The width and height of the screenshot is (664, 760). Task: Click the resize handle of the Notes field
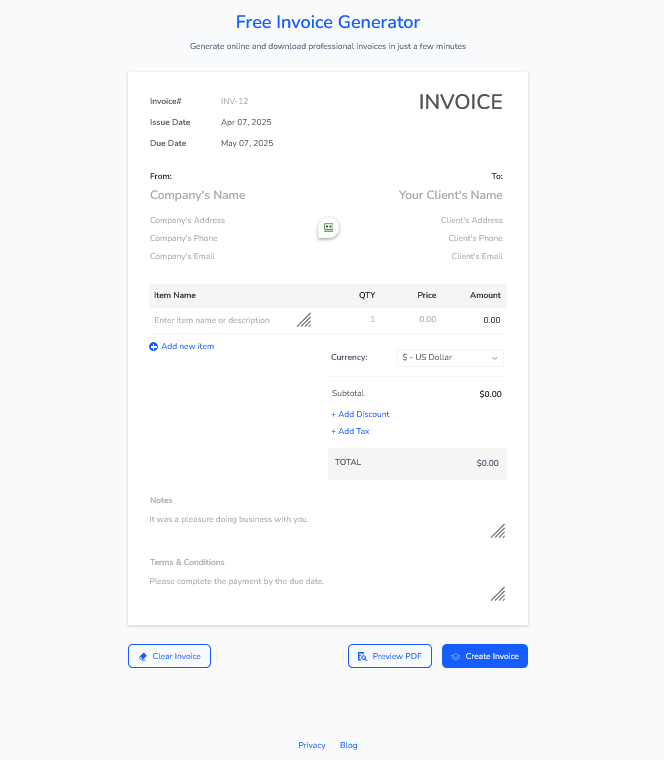click(498, 531)
